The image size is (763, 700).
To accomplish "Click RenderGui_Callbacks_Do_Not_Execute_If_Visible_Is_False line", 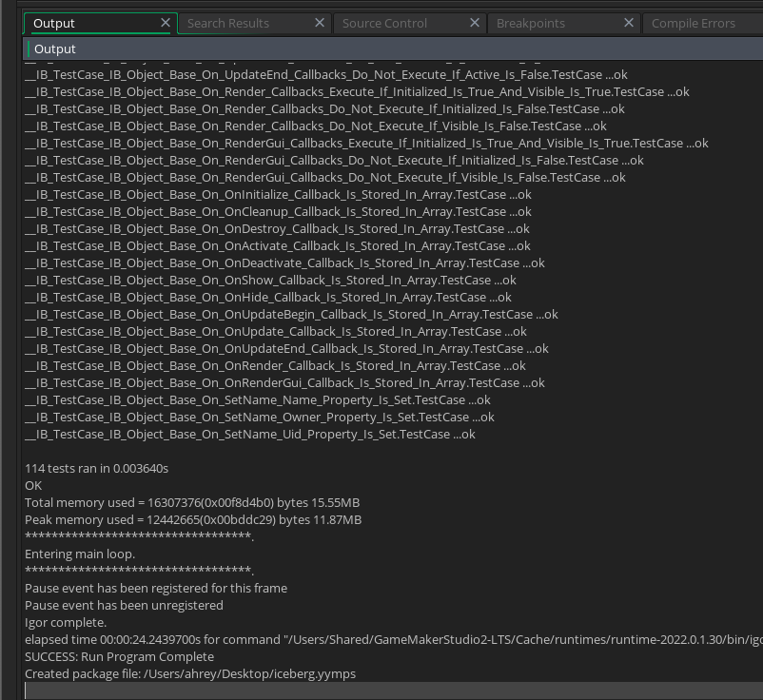I will [325, 178].
